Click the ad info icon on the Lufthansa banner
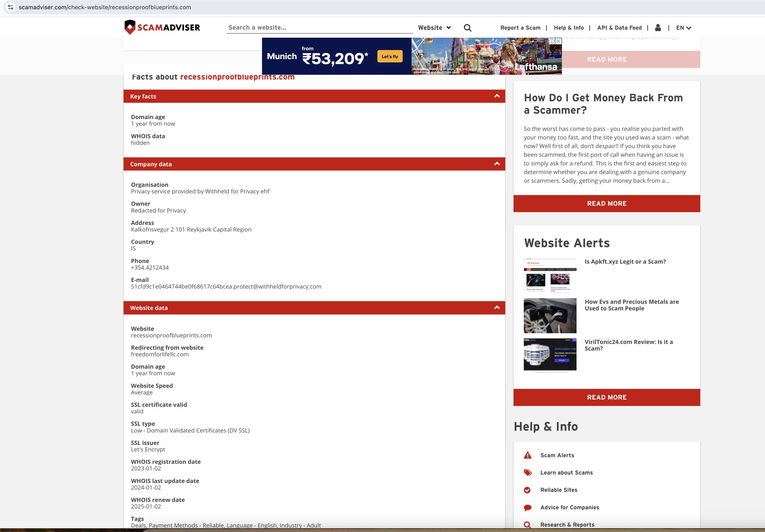Image resolution: width=765 pixels, height=532 pixels. (x=552, y=41)
